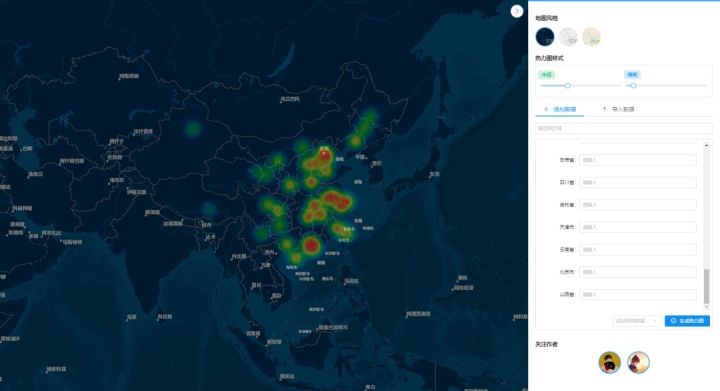Click the region selection input field
The height and width of the screenshot is (391, 720).
624,128
